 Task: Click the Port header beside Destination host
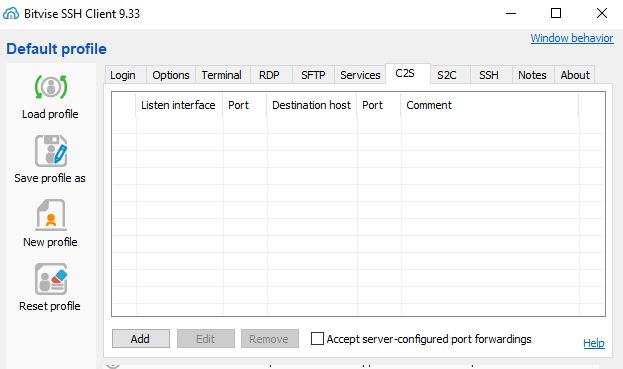tap(379, 105)
